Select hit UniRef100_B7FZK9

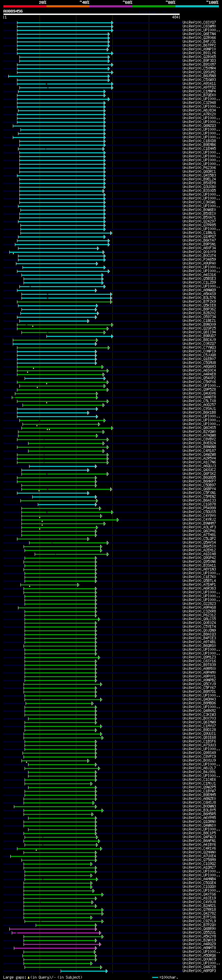coord(199,301)
